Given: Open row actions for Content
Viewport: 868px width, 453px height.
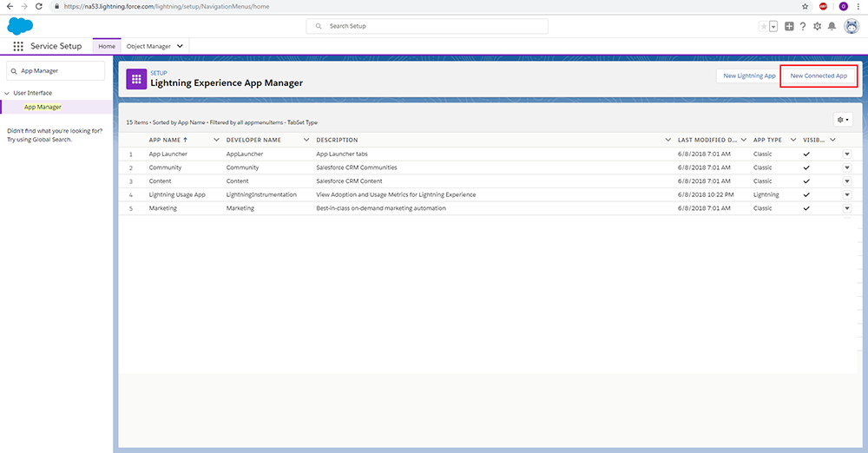Looking at the screenshot, I should tap(847, 181).
